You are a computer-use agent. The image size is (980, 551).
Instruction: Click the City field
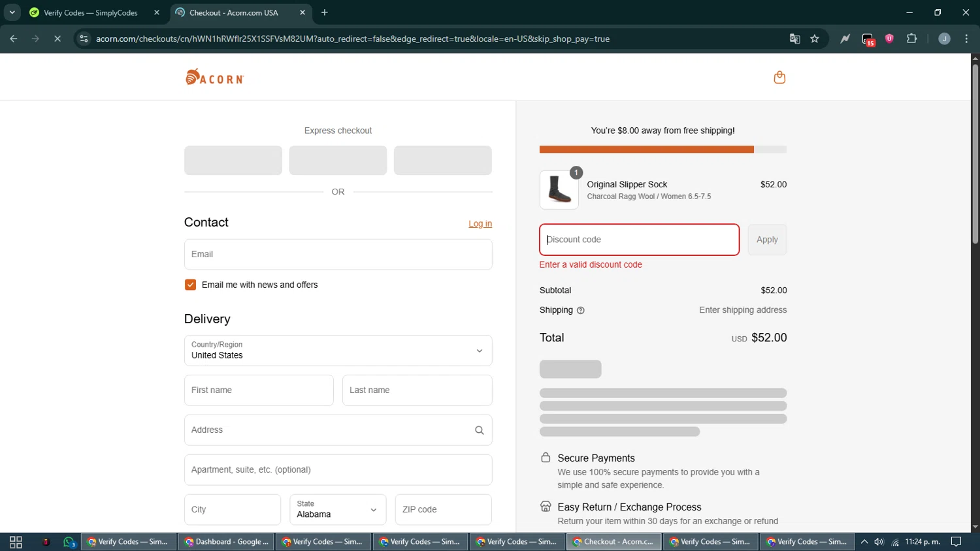click(x=232, y=510)
